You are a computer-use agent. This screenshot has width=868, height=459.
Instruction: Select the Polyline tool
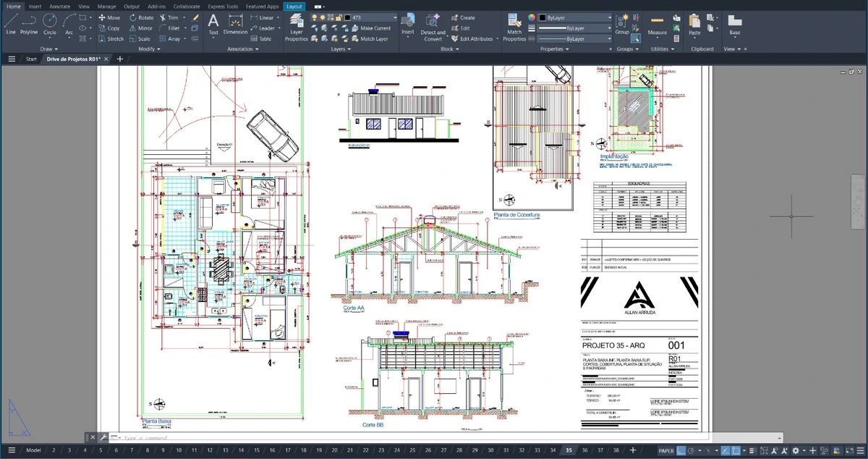(29, 24)
